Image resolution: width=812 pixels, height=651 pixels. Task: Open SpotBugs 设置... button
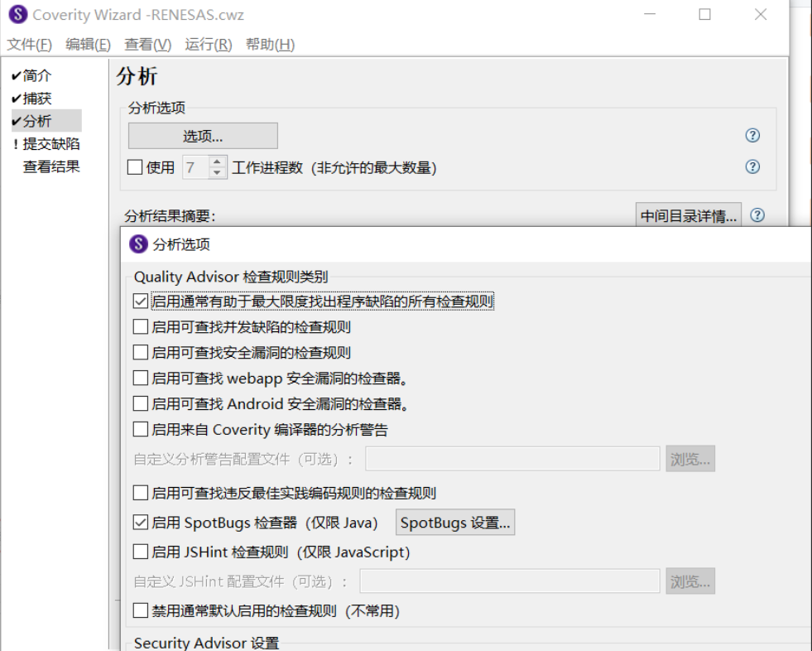point(455,523)
